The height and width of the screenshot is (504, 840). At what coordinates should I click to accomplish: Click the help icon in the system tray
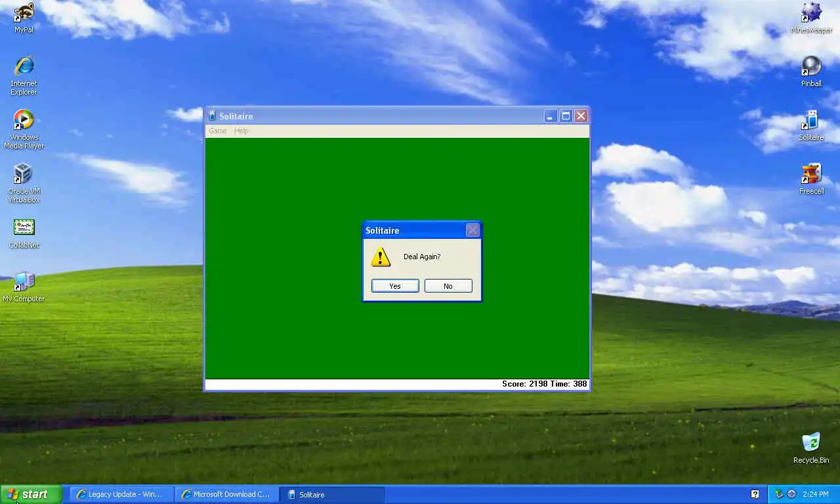click(755, 494)
